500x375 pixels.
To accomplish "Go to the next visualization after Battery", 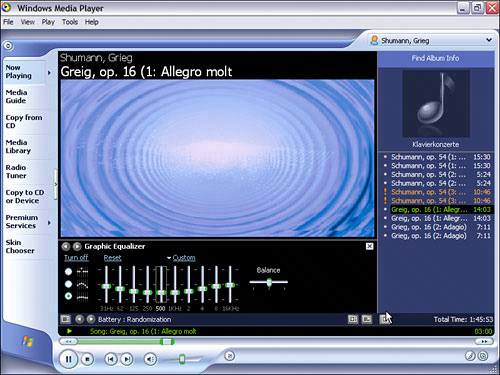I will tap(91, 319).
